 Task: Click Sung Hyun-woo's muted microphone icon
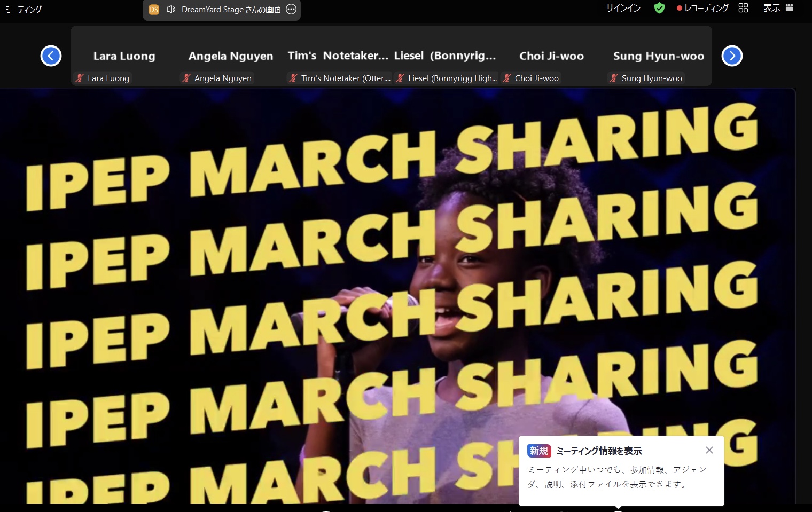tap(614, 78)
